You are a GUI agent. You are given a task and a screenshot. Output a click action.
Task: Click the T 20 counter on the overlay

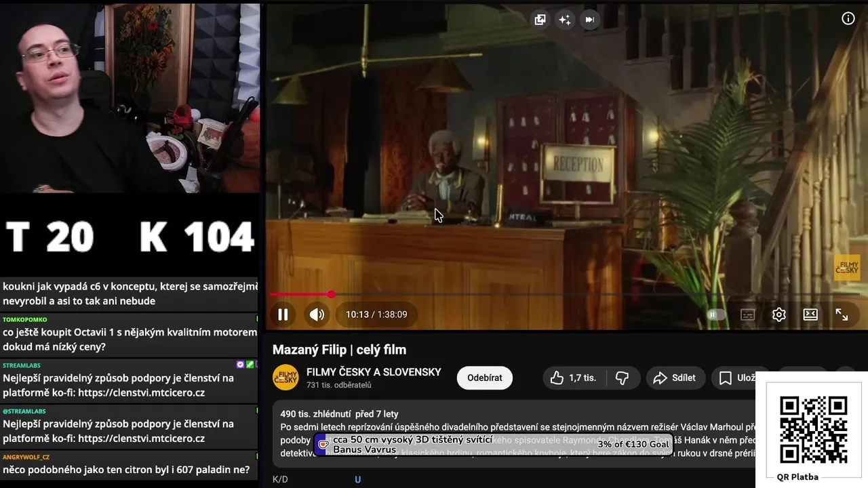point(50,237)
